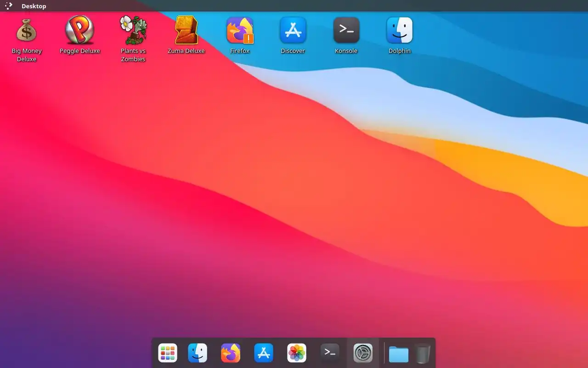Open the application launcher grid in dock
Screen dimensions: 588x368
(168, 353)
